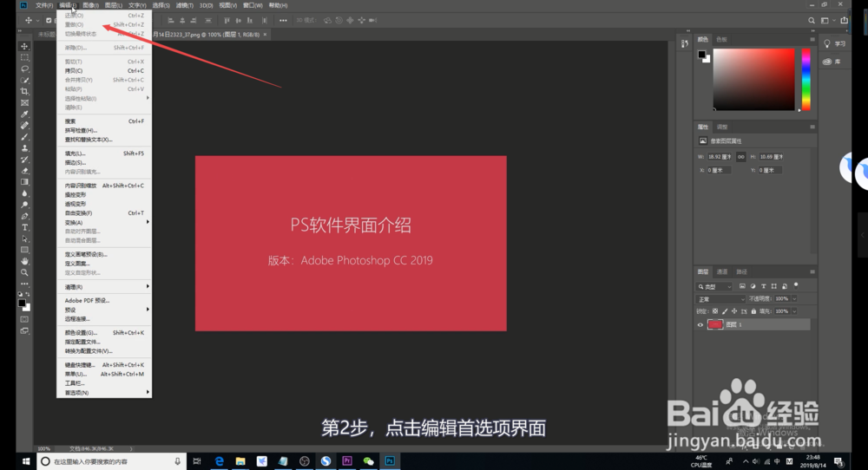Choose 自由变换(F) in Edit menu

coord(104,212)
